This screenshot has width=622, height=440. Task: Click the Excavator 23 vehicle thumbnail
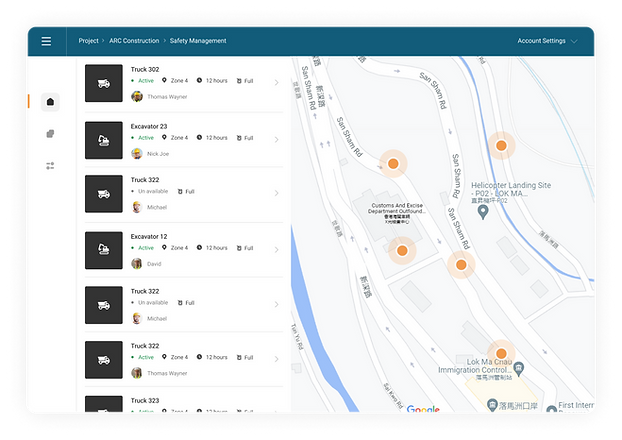[x=104, y=140]
